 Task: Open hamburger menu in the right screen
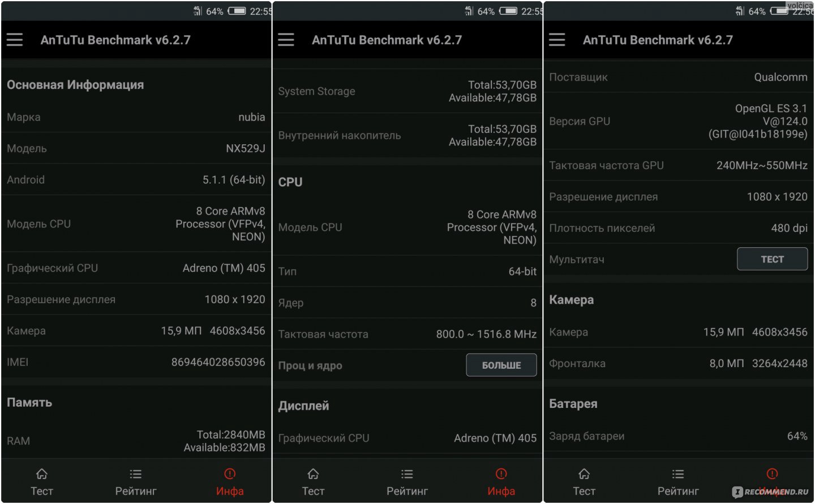557,40
